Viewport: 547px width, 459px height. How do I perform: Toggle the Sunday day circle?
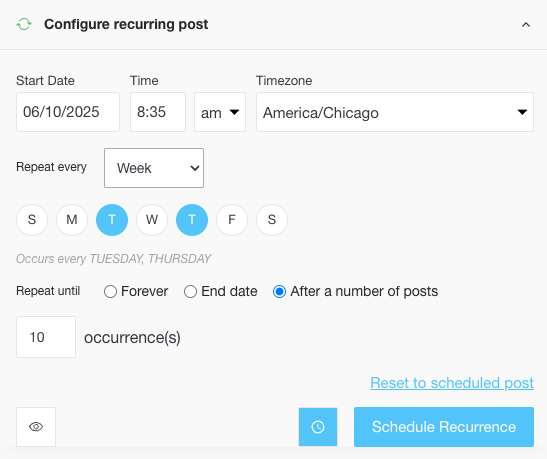(x=32, y=220)
